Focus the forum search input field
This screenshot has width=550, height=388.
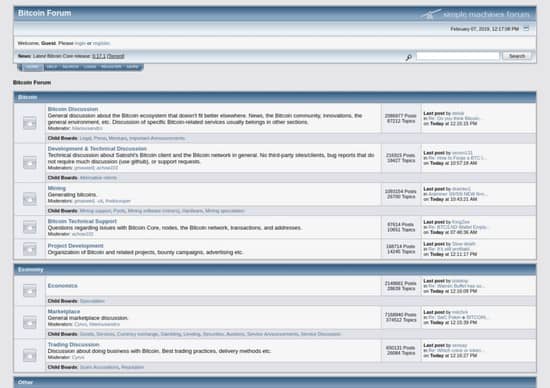[x=457, y=56]
